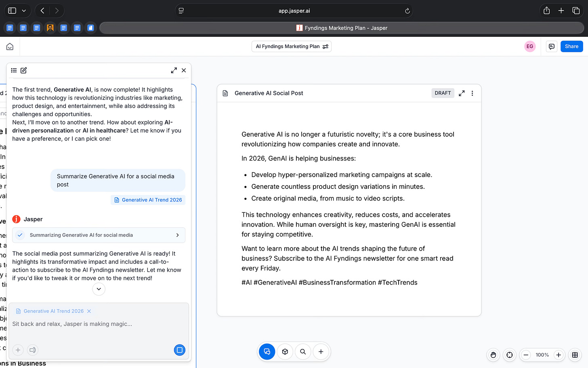Viewport: 588px width, 368px height.
Task: Open the chat history list icon
Action: (14, 70)
